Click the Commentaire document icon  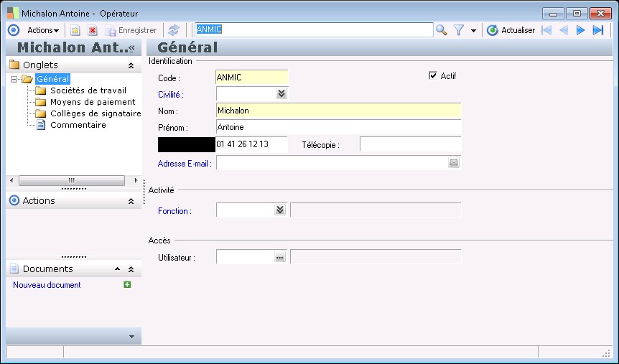pyautogui.click(x=41, y=125)
